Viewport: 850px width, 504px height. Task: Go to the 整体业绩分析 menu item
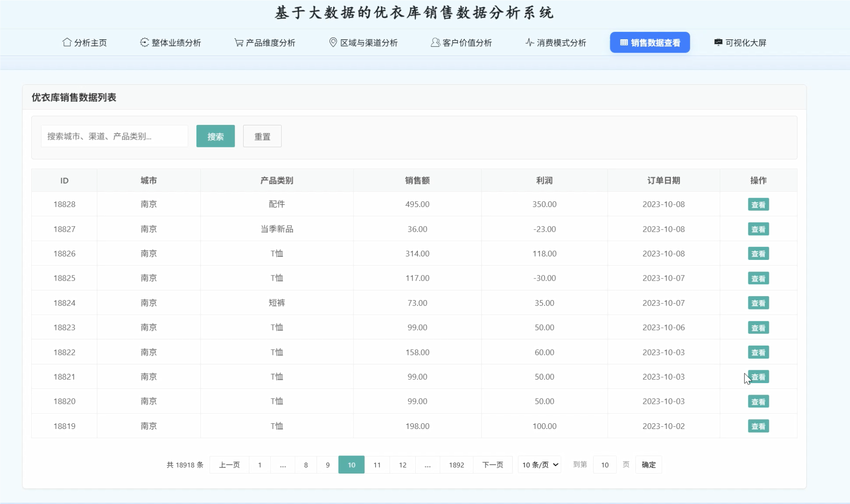[171, 42]
